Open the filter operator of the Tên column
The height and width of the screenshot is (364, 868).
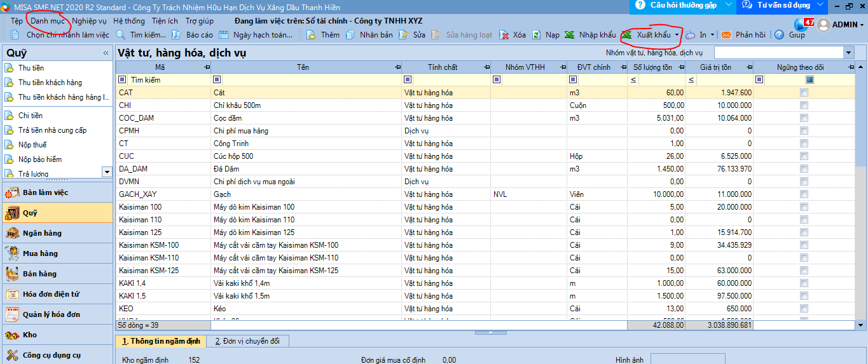pyautogui.click(x=217, y=80)
